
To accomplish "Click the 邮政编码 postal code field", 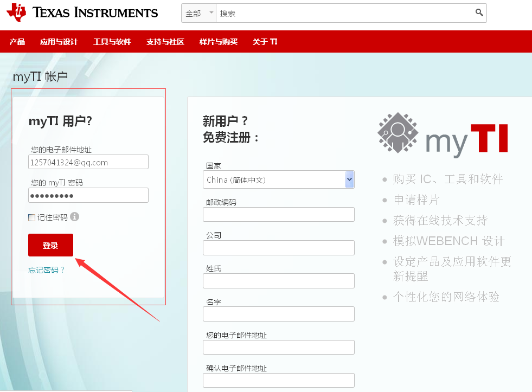I will coord(278,214).
